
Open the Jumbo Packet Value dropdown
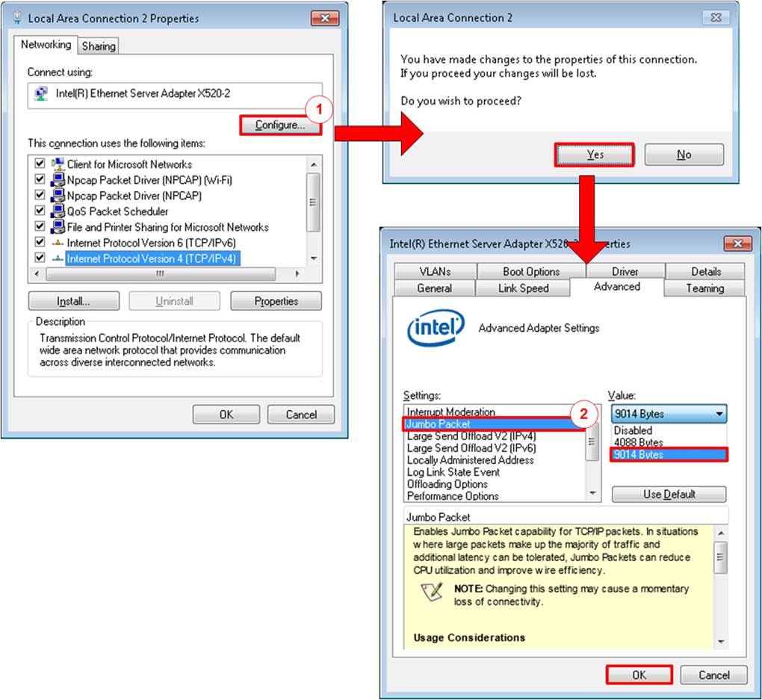tap(669, 414)
